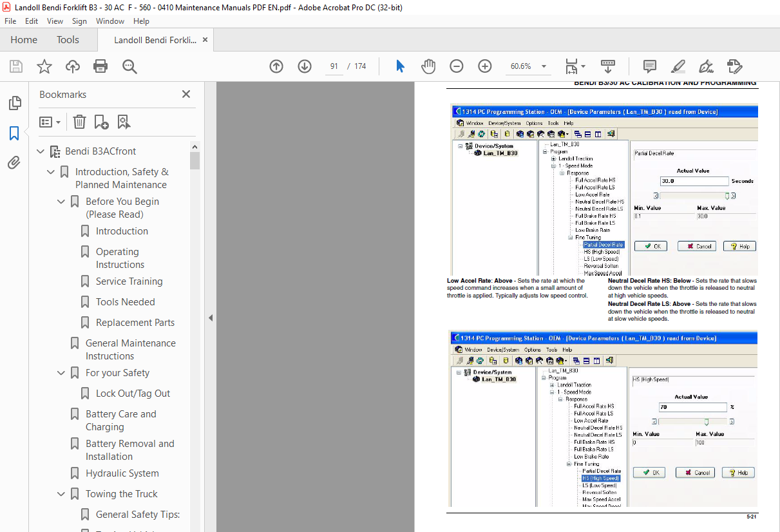Zoom in with the plus icon
Viewport: 780px width, 532px height.
click(x=485, y=66)
